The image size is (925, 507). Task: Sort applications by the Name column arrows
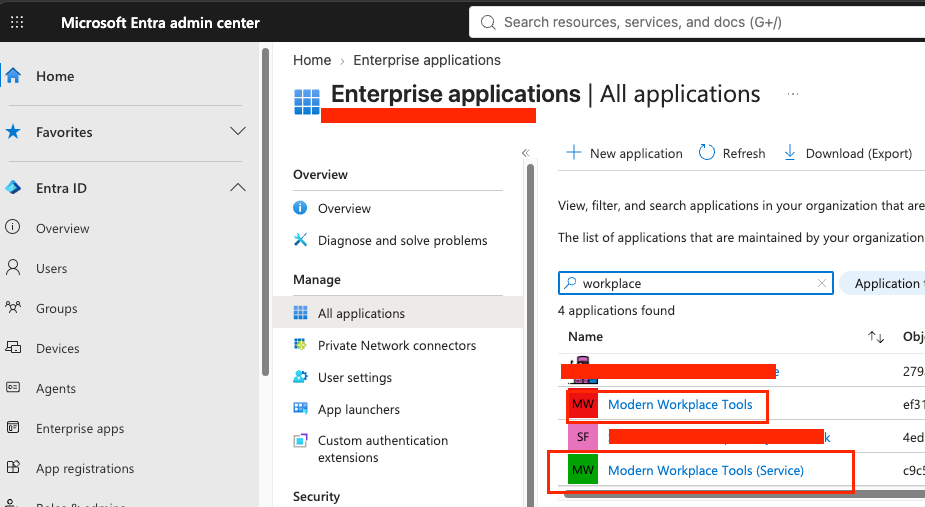coord(875,337)
